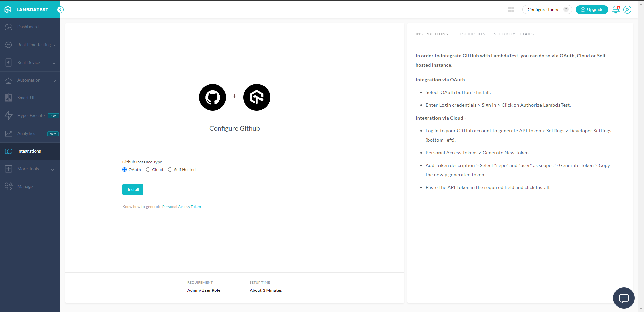Expand the Real Device submenu chevron
644x312 pixels.
[54, 63]
